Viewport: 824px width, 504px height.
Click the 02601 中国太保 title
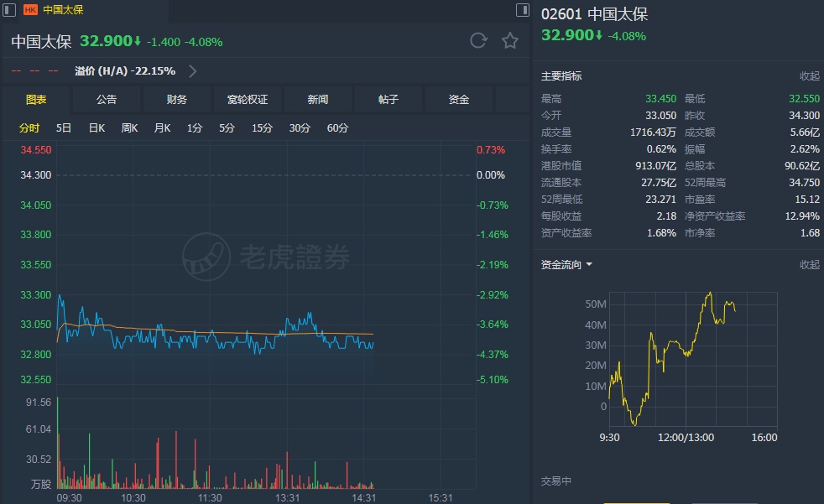tap(594, 14)
